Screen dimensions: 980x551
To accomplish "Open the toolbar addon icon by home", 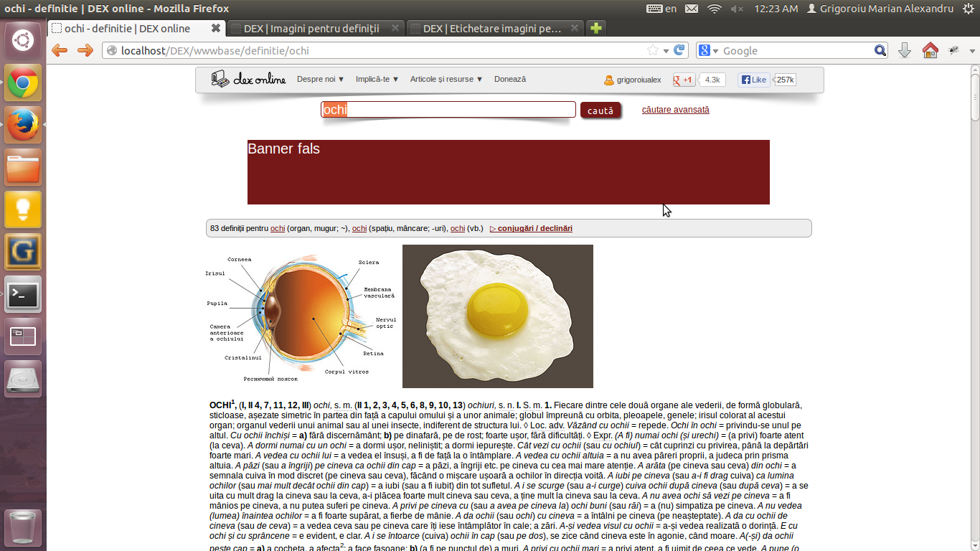I will click(954, 50).
